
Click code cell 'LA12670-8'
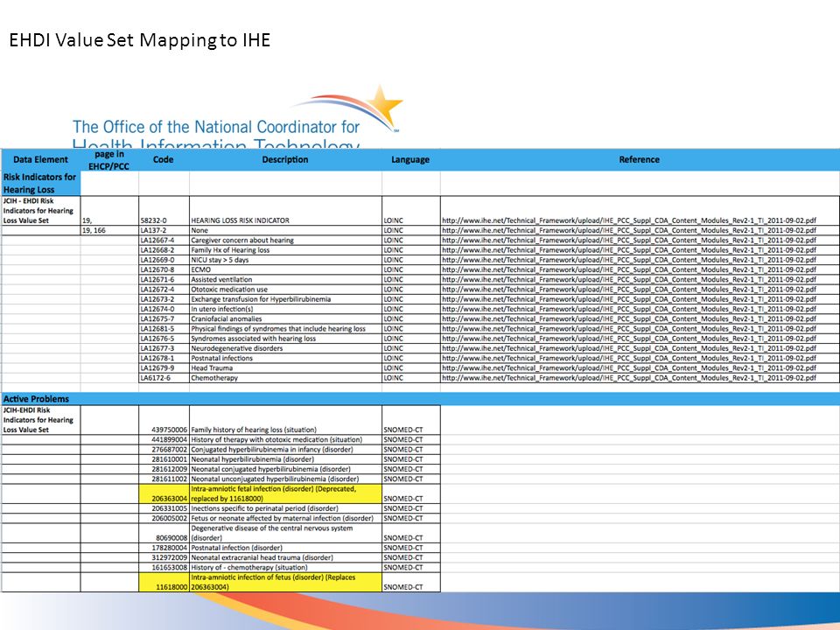pyautogui.click(x=164, y=269)
